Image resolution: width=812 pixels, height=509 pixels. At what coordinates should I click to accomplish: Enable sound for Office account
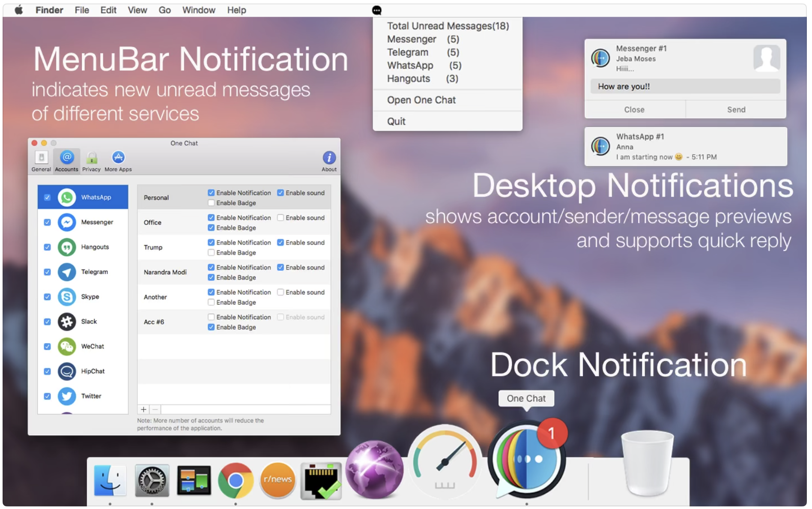coord(281,218)
